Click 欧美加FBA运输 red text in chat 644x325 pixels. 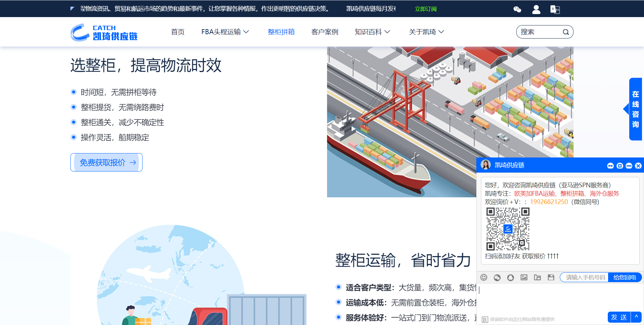pyautogui.click(x=534, y=194)
